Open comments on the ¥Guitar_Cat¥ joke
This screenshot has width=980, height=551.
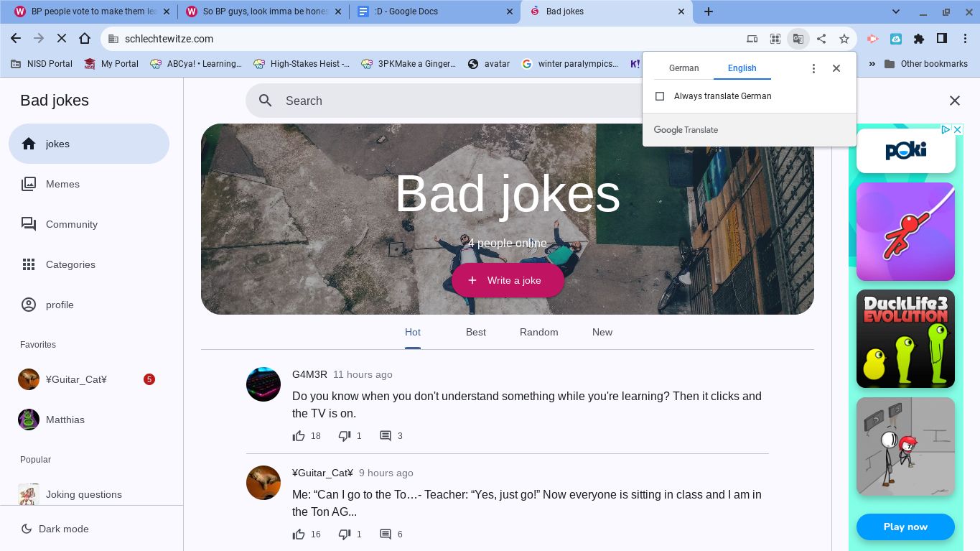386,534
